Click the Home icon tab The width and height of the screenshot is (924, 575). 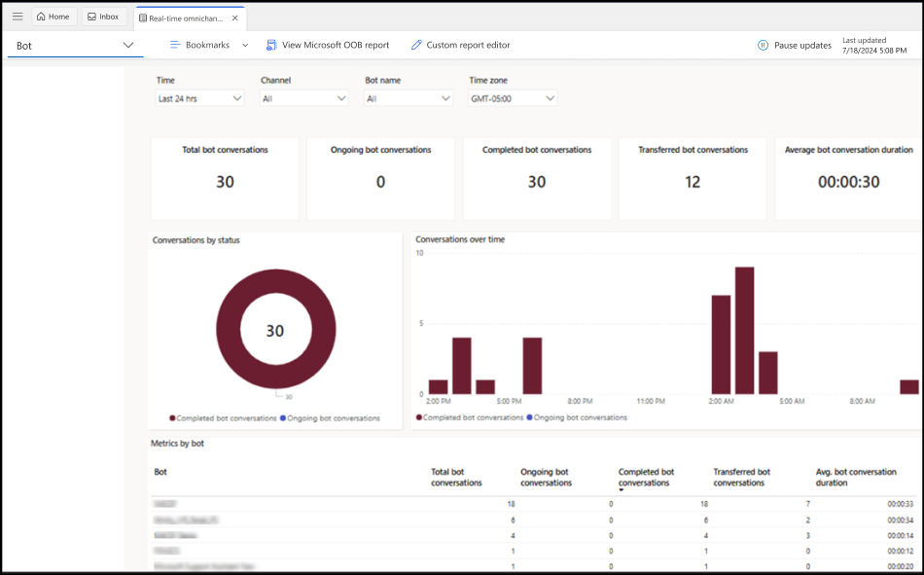pyautogui.click(x=53, y=17)
